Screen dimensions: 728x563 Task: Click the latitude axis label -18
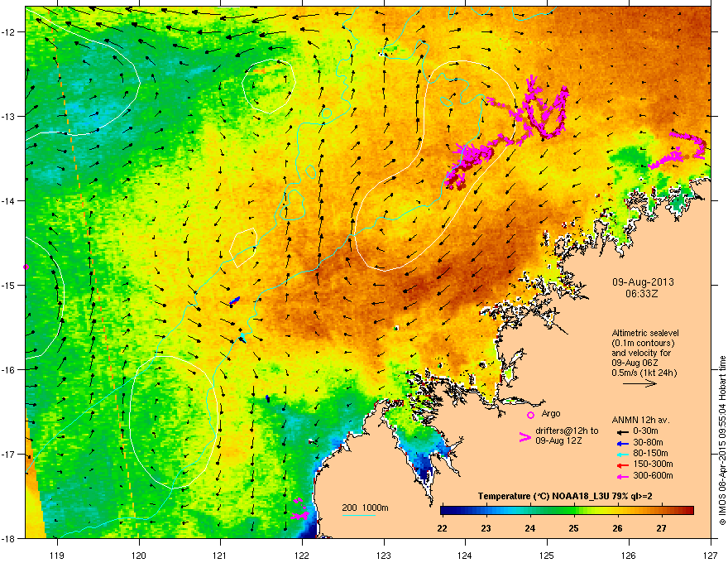tap(8, 538)
